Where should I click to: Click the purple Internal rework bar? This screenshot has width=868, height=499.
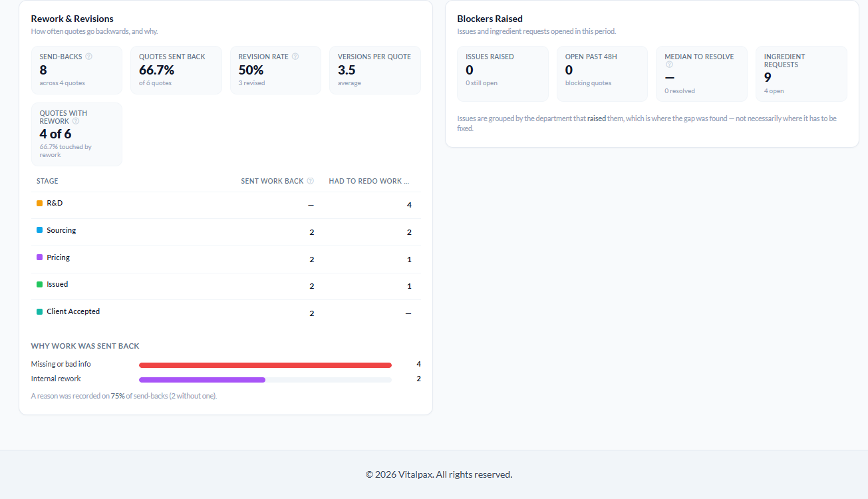click(x=202, y=380)
